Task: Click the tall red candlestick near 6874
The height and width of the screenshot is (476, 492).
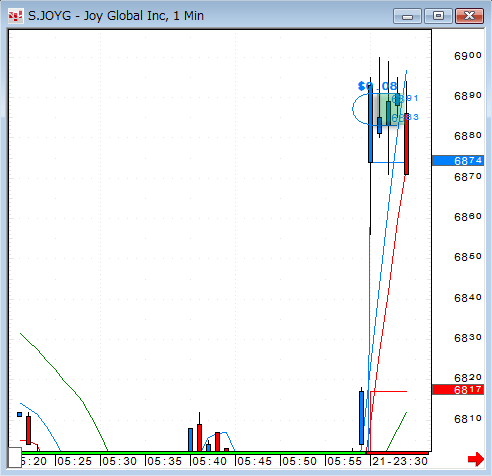Action: (x=406, y=144)
